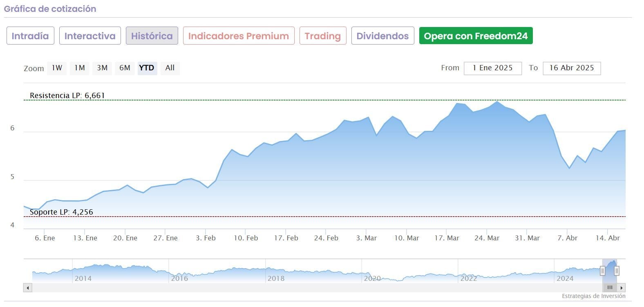Click the Opera con Freedom24 button
Screen dimensions: 644x307
click(x=476, y=36)
